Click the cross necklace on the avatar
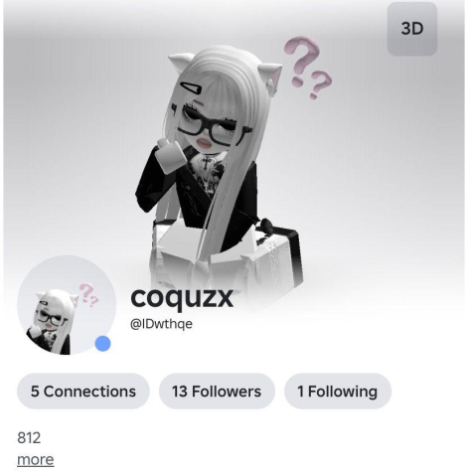The image size is (468, 476). [204, 163]
